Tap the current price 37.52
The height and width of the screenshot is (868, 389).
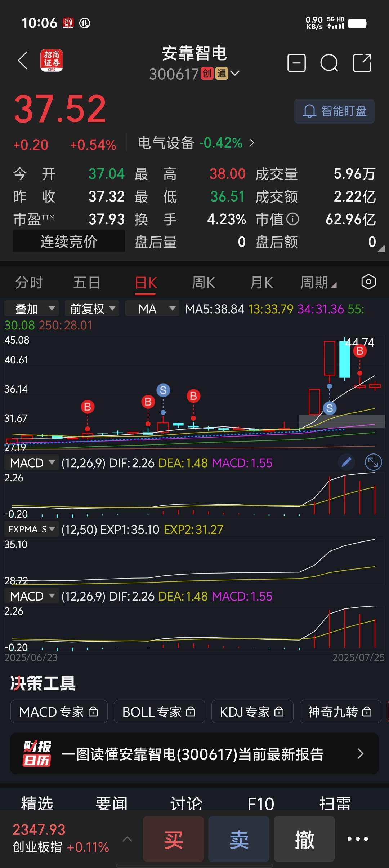point(60,108)
